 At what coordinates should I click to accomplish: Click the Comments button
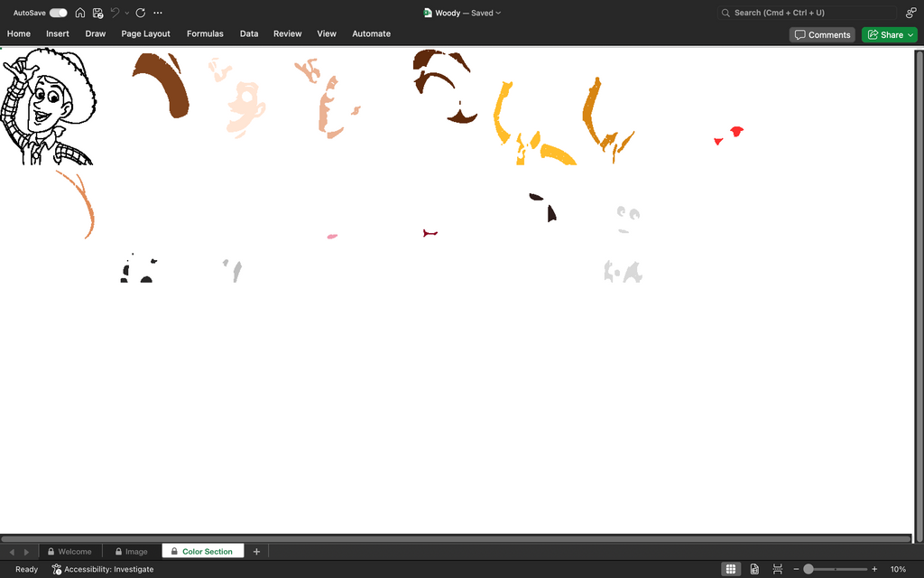(x=822, y=35)
